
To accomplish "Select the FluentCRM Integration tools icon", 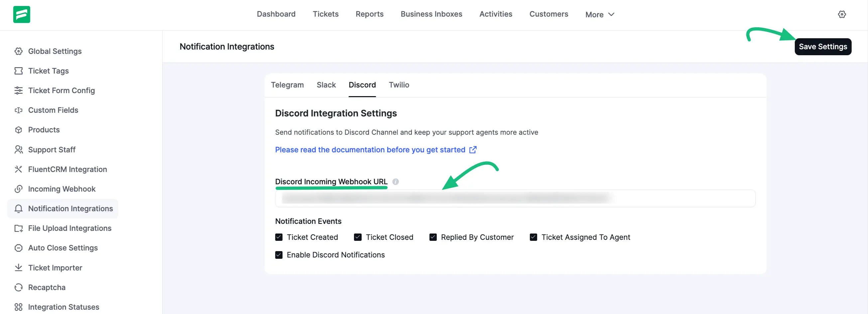I will 19,169.
